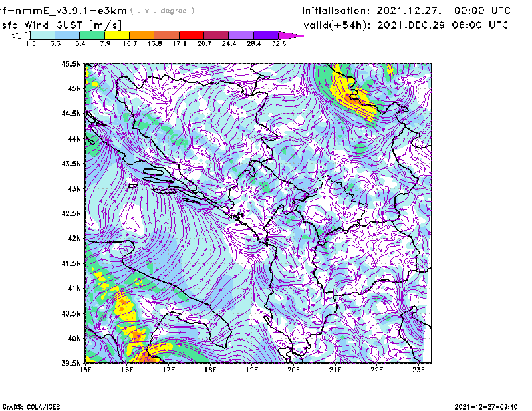This screenshot has height=411, width=532.
Task: Click the green 5.4–7.9 legend swatch
Action: tap(92, 35)
